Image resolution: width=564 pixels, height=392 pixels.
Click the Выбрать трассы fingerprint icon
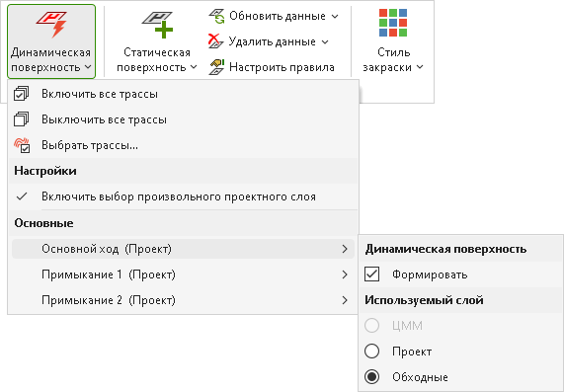[22, 145]
